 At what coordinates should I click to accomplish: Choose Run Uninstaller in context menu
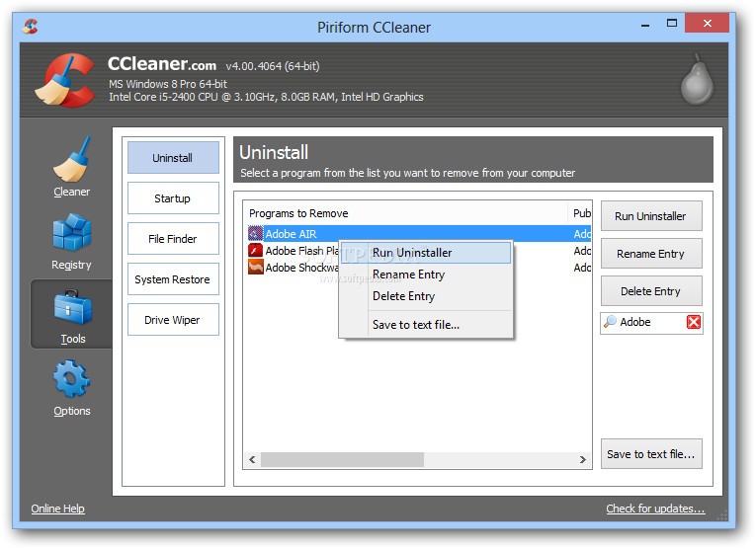tap(426, 253)
